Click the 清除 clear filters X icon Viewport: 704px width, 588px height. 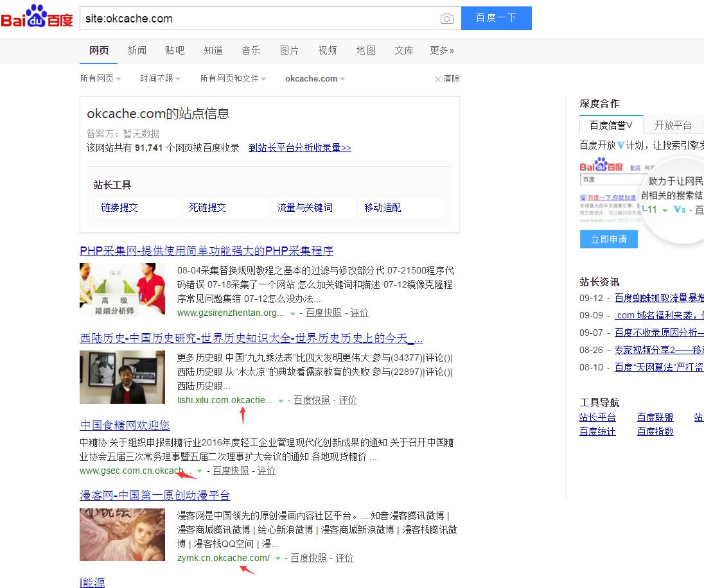[438, 79]
